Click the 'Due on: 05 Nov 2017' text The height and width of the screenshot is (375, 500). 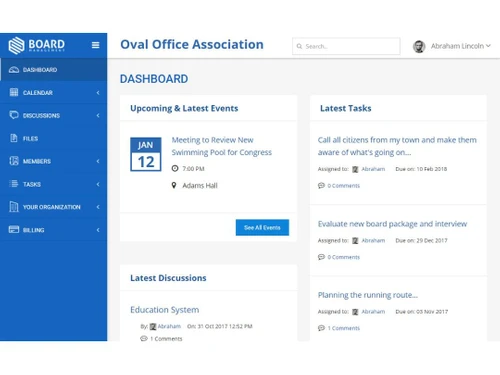pyautogui.click(x=422, y=312)
